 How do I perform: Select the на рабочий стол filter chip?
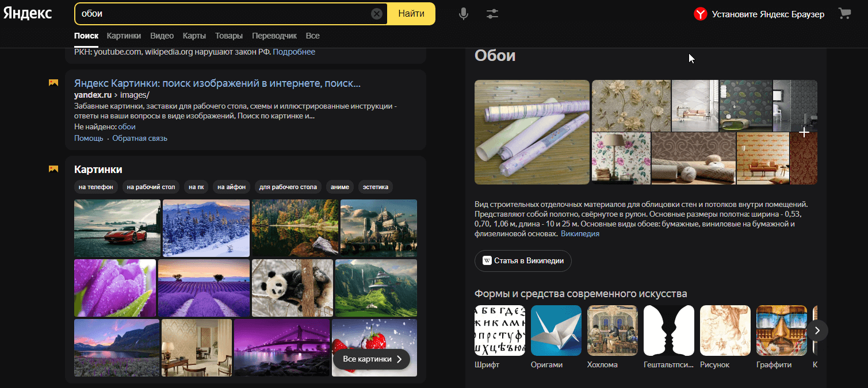(151, 187)
